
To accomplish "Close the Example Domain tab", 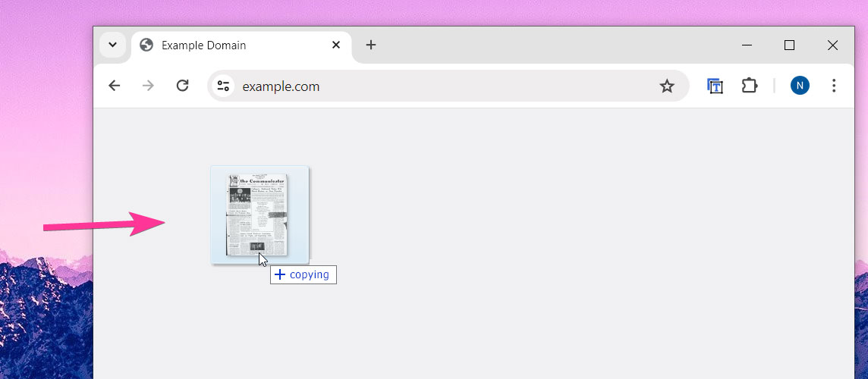I will 336,45.
